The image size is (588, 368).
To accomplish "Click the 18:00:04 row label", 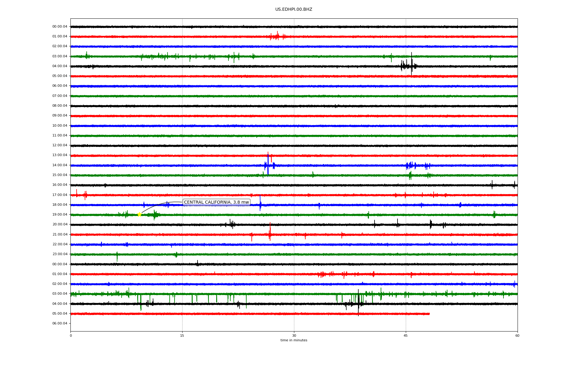I will (60, 205).
